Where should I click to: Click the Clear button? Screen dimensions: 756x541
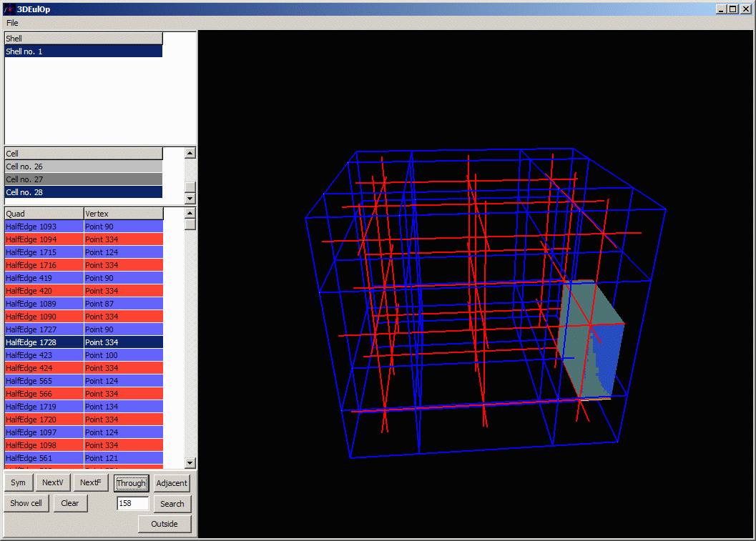tap(70, 503)
